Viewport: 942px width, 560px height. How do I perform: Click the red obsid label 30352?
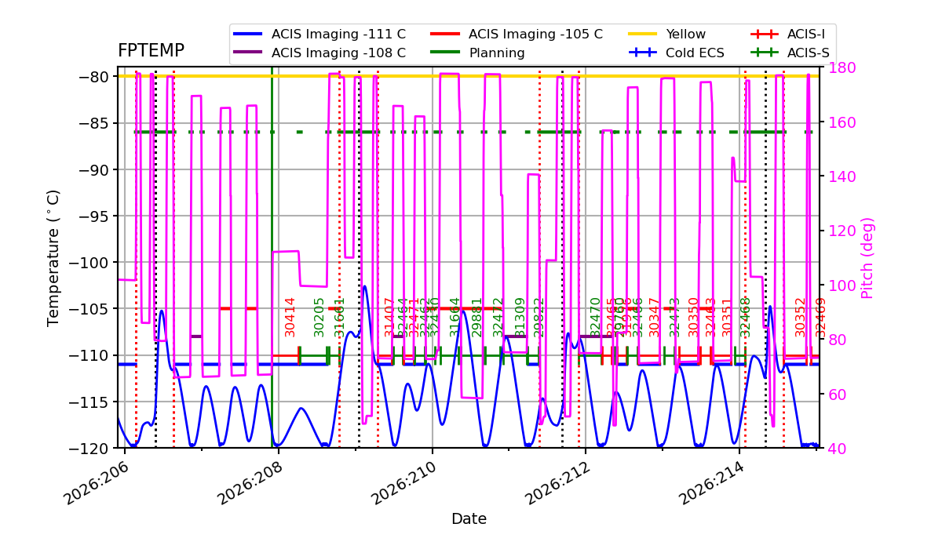click(x=801, y=317)
